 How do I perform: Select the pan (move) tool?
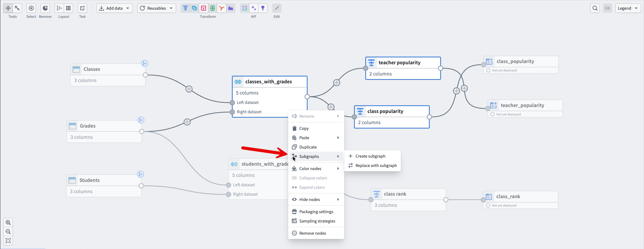pos(8,8)
